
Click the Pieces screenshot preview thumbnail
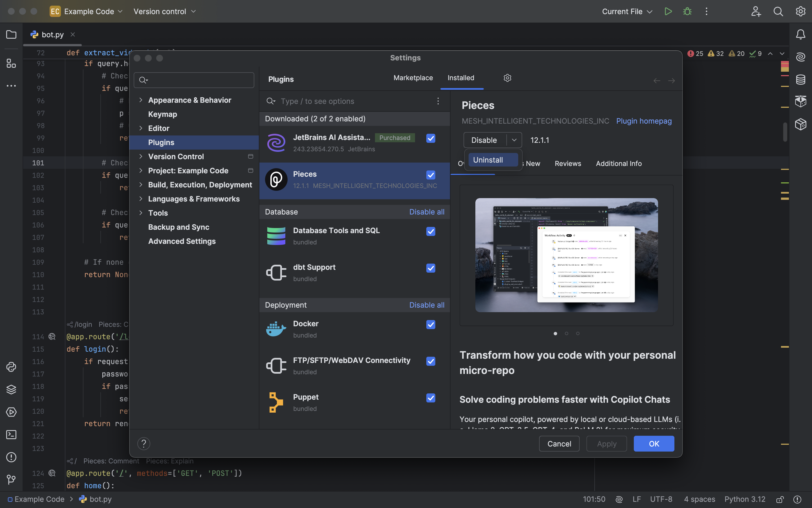pos(566,255)
